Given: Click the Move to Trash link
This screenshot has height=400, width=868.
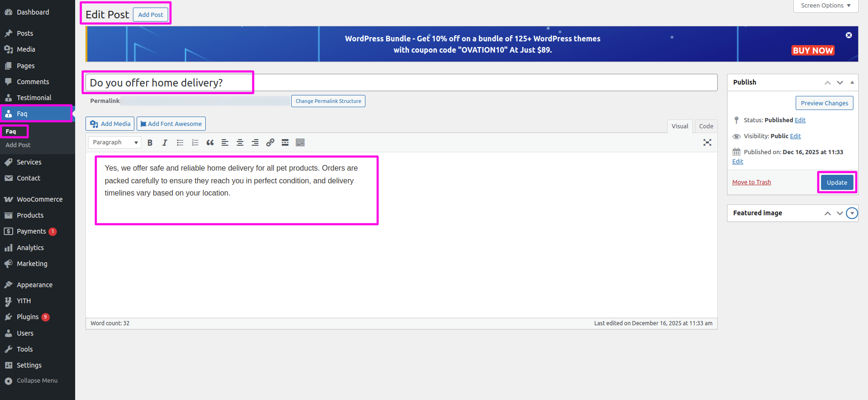Looking at the screenshot, I should pos(752,182).
